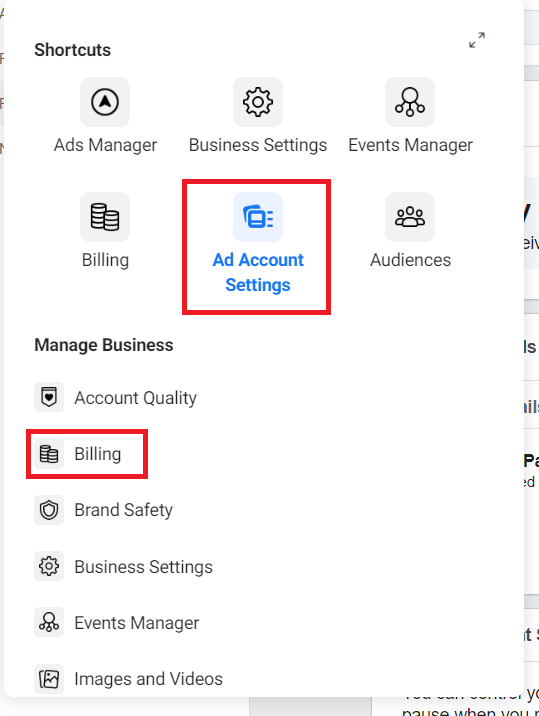The width and height of the screenshot is (539, 716).
Task: Open Events Manager shortcut icon
Action: click(410, 102)
